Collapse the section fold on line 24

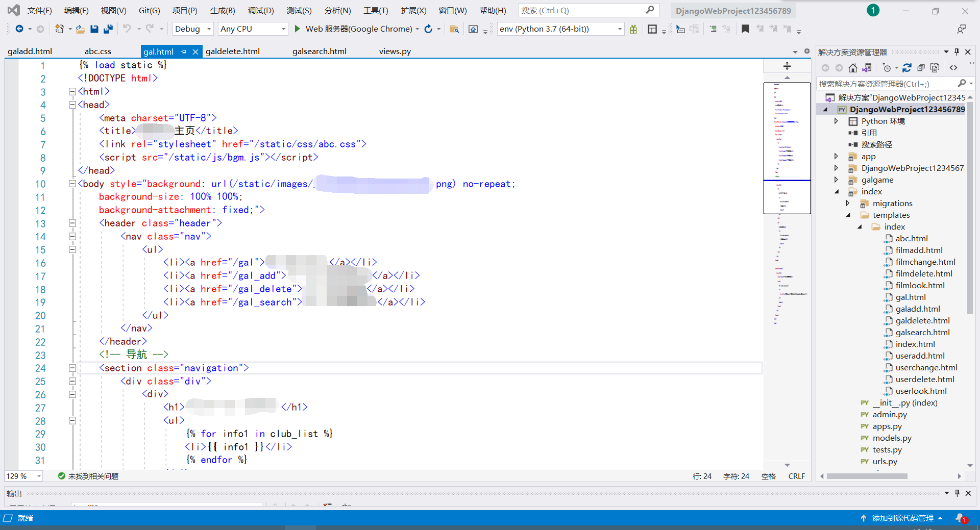(x=72, y=368)
